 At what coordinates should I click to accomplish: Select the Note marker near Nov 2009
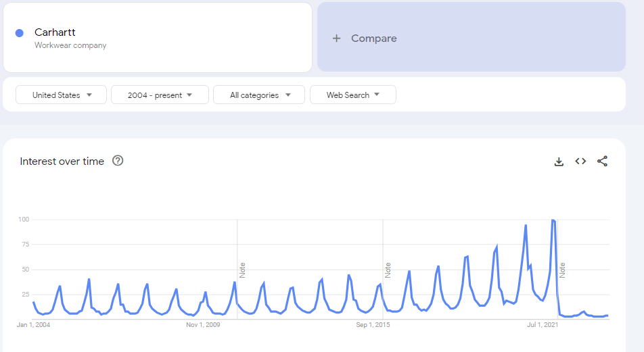click(242, 270)
